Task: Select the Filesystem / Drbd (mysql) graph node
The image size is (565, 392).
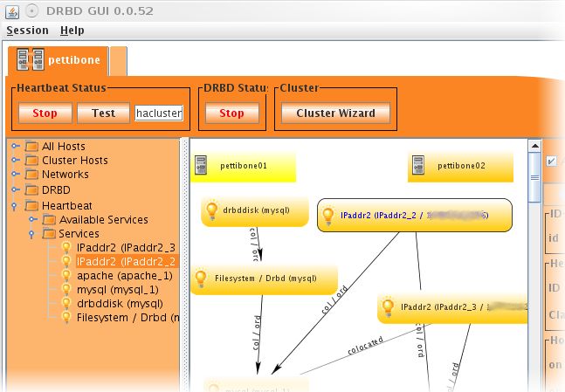Action: (x=265, y=279)
